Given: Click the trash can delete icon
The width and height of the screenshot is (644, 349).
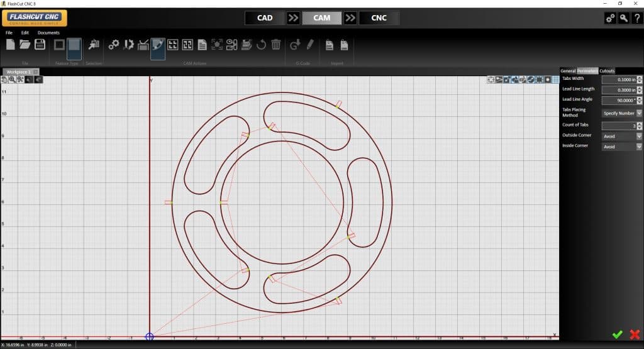Looking at the screenshot, I should click(x=275, y=45).
